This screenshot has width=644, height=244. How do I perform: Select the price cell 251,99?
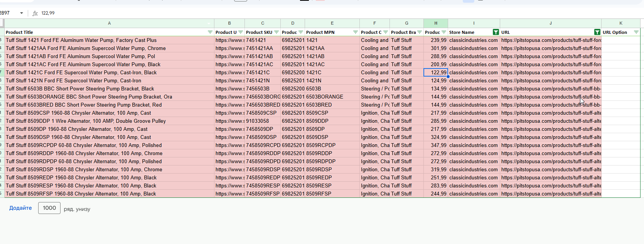tap(436, 177)
